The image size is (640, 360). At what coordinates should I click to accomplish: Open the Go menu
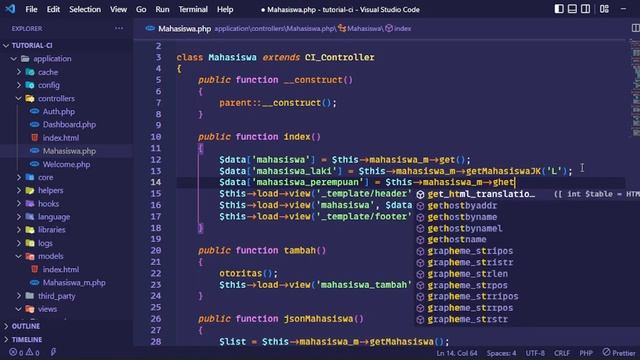point(141,9)
